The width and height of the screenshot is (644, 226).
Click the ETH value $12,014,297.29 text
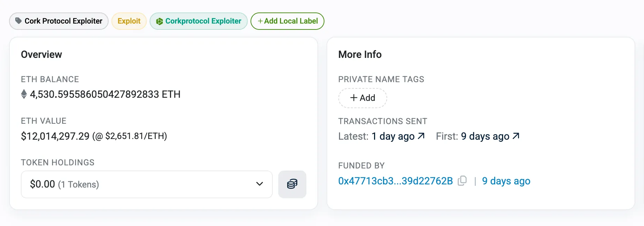tap(56, 136)
